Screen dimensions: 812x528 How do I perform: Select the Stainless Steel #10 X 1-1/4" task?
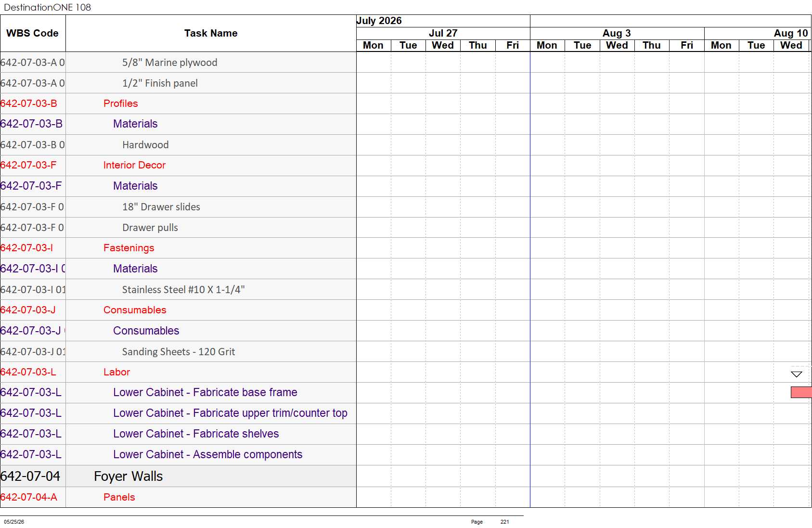(x=183, y=290)
